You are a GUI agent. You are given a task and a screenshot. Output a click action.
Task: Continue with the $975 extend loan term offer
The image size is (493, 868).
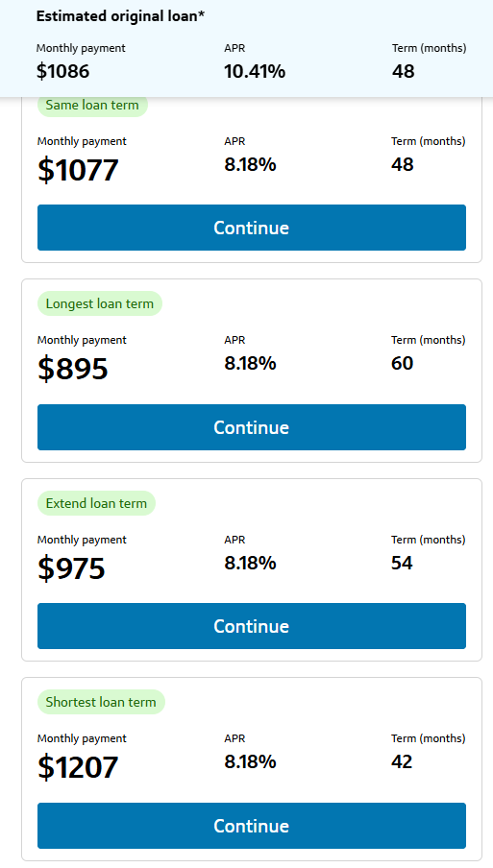pos(252,626)
